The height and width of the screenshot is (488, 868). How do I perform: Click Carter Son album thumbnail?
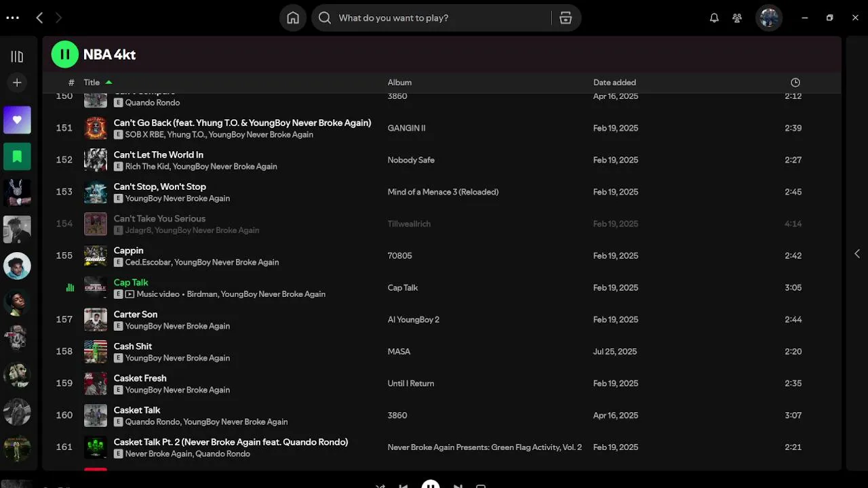click(x=96, y=319)
